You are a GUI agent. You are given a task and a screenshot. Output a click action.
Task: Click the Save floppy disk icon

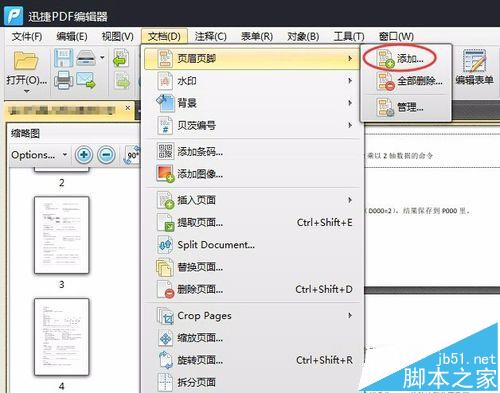point(64,58)
